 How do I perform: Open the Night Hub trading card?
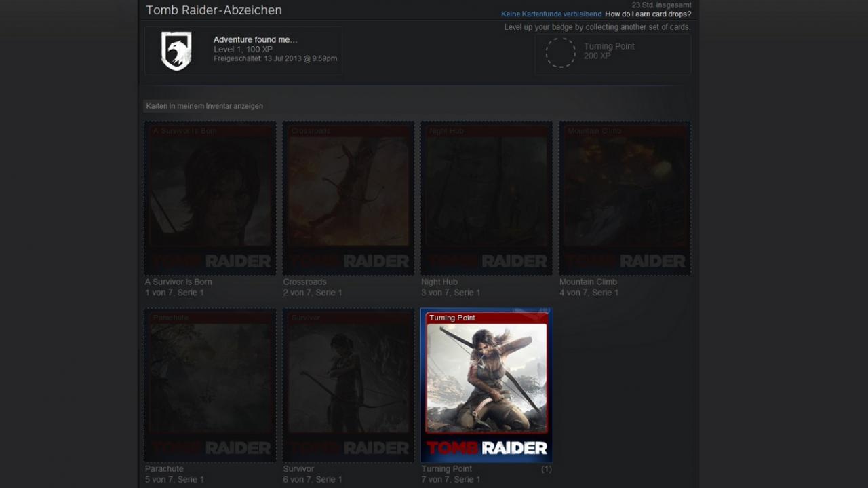[x=487, y=198]
